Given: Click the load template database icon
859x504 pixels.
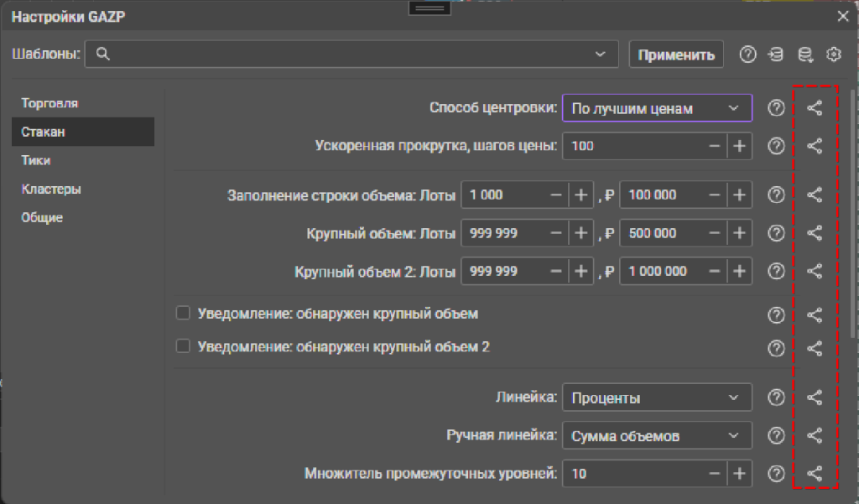Looking at the screenshot, I should tap(776, 55).
